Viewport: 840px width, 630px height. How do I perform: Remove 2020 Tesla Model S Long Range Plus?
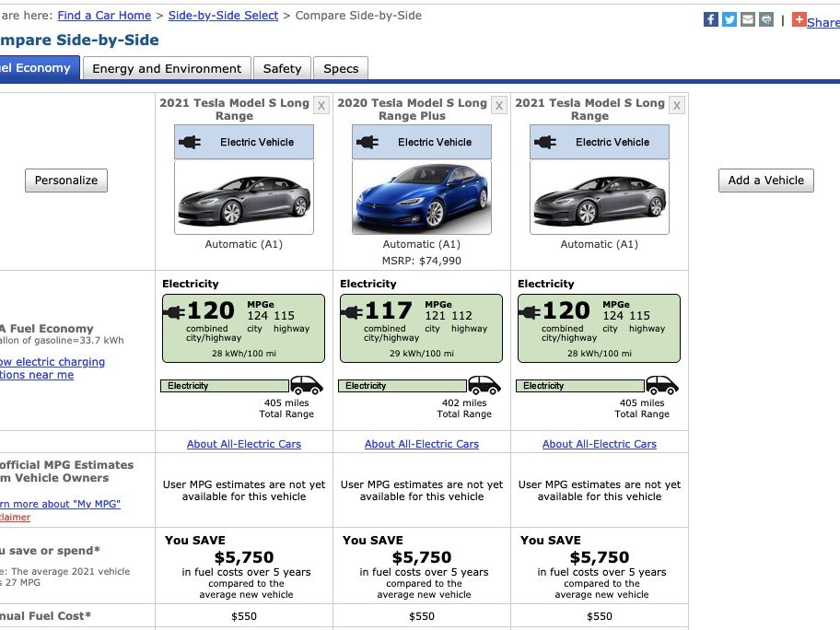(x=499, y=106)
